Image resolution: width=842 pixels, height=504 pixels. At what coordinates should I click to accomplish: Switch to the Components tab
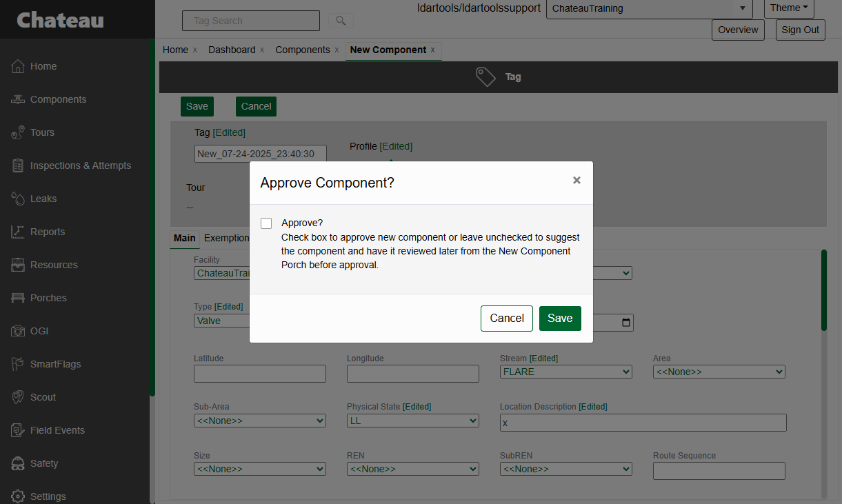(x=303, y=50)
